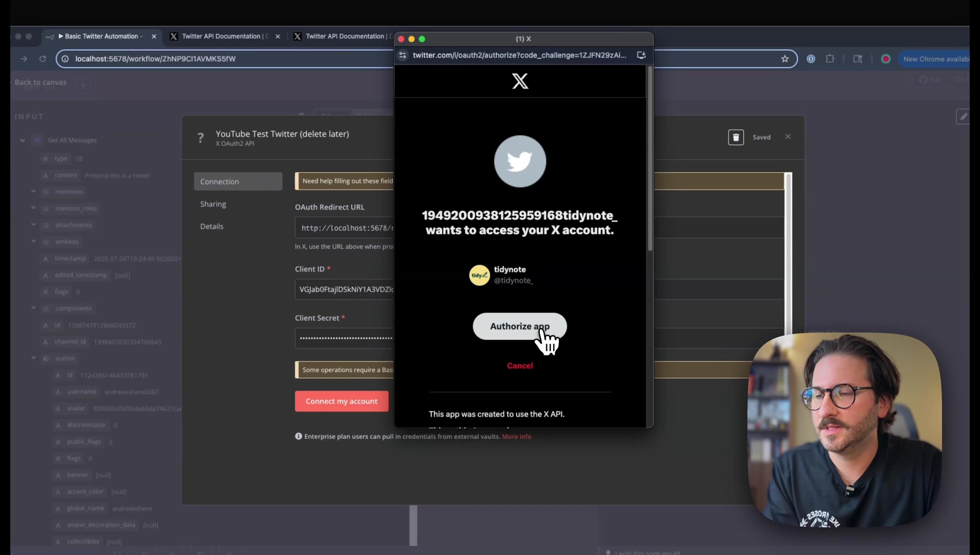Reload the page using refresh icon

pos(43,59)
